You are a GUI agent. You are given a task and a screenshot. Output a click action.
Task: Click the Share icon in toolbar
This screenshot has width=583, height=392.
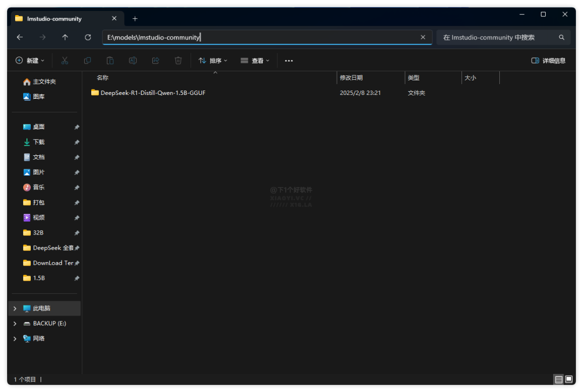[x=155, y=61]
